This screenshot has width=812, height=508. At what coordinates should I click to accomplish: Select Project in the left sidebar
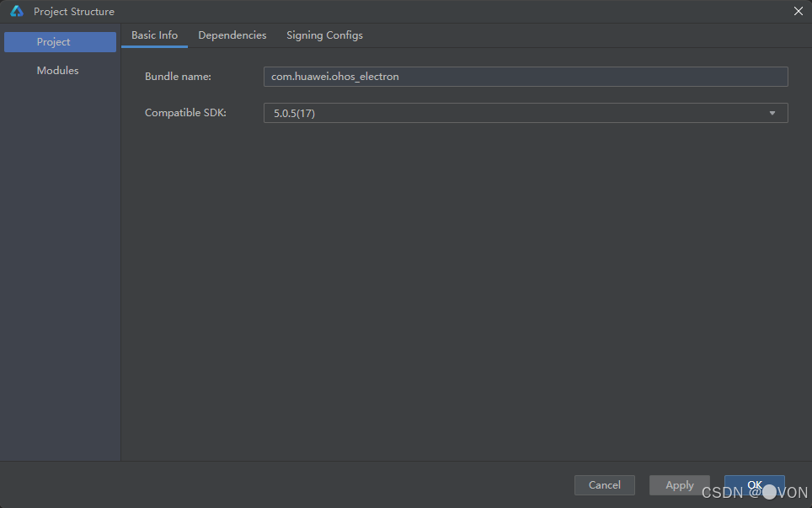point(60,42)
